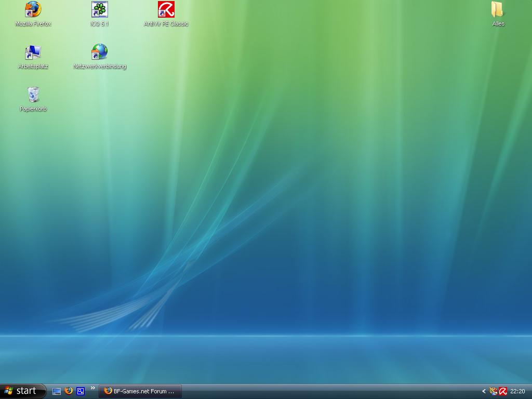Open the start menu

[x=23, y=391]
